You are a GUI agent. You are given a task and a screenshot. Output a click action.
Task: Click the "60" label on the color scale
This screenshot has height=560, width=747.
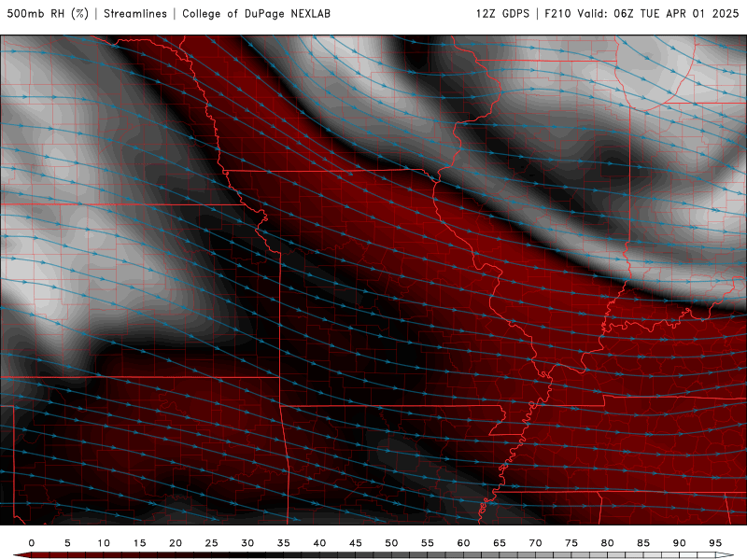click(463, 543)
